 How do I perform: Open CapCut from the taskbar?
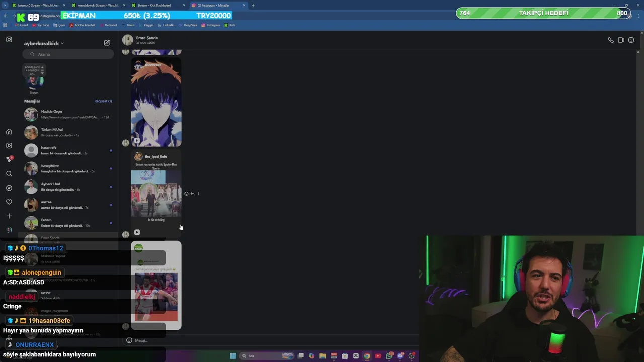tap(356, 356)
